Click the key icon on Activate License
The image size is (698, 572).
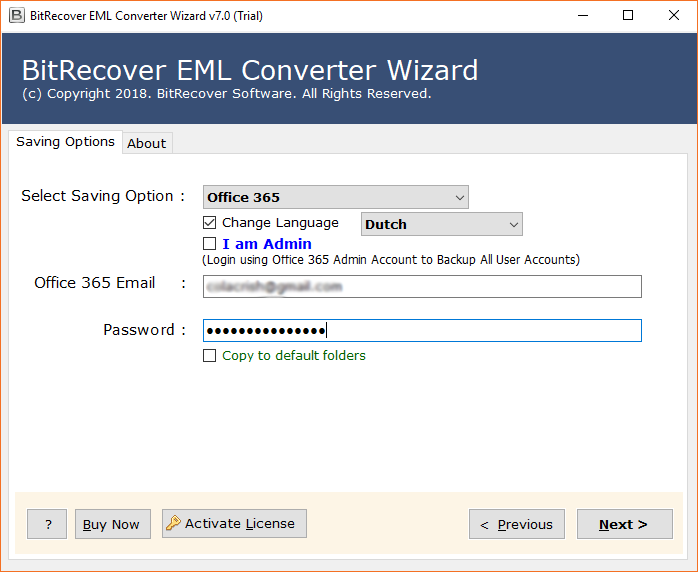[x=173, y=523]
